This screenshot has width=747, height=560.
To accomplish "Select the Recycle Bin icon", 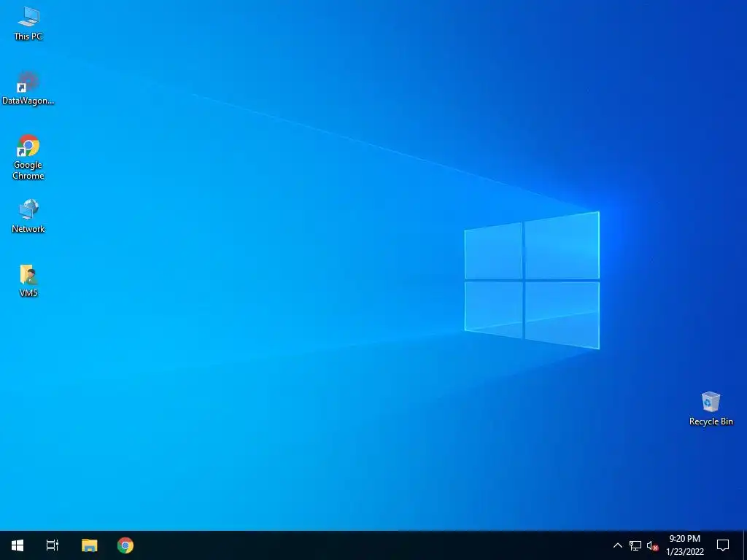I will point(711,408).
